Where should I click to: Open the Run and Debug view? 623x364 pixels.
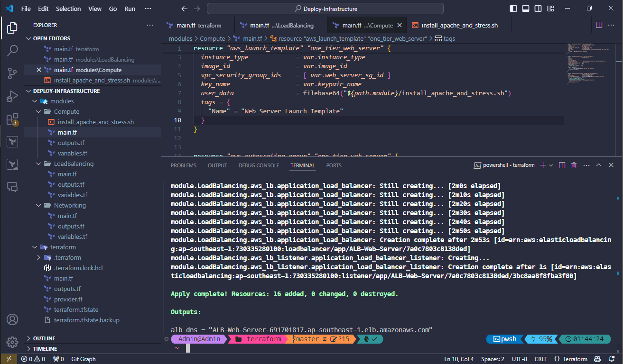(x=12, y=96)
